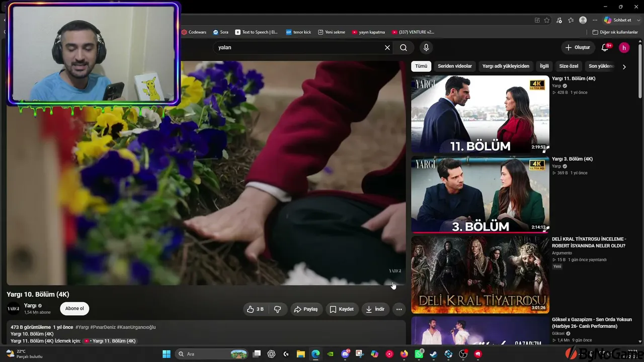Open the Yargı channel avatar
Viewport: 644px width, 362px height.
tap(14, 309)
